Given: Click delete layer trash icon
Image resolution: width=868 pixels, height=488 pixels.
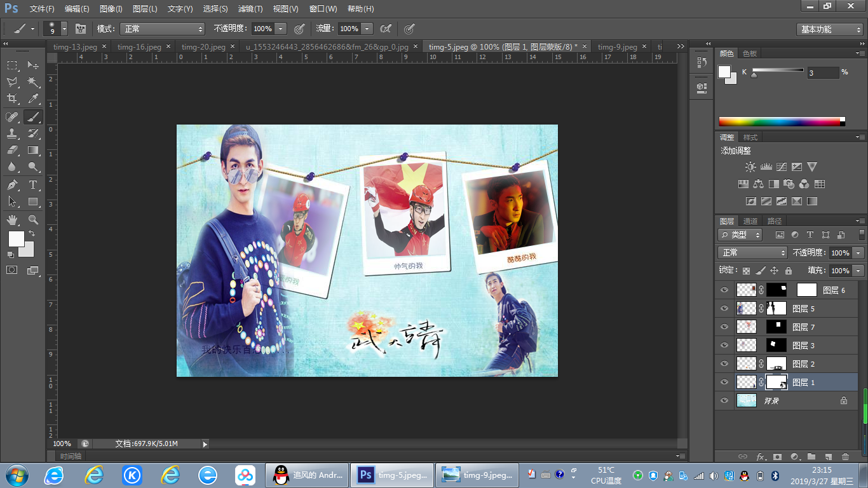Looking at the screenshot, I should coord(845,457).
